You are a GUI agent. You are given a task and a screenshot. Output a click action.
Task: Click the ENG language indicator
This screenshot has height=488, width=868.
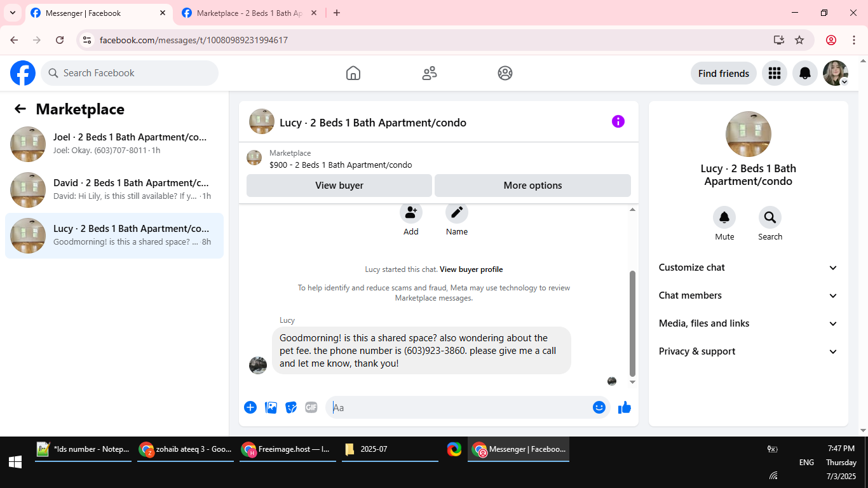tap(806, 463)
